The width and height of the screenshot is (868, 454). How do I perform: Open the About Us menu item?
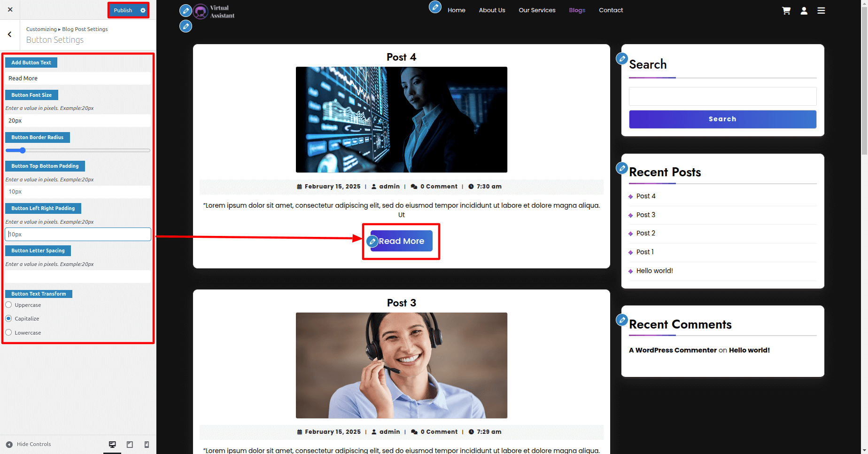(x=492, y=10)
